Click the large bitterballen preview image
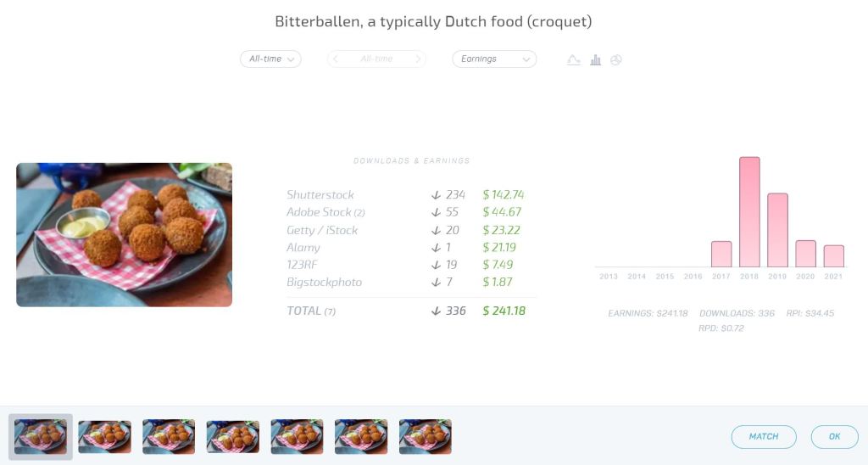The width and height of the screenshot is (868, 465). click(x=124, y=234)
